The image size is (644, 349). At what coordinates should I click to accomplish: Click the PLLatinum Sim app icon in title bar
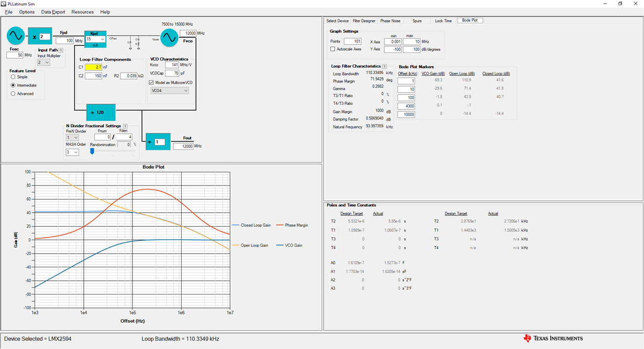[5, 4]
